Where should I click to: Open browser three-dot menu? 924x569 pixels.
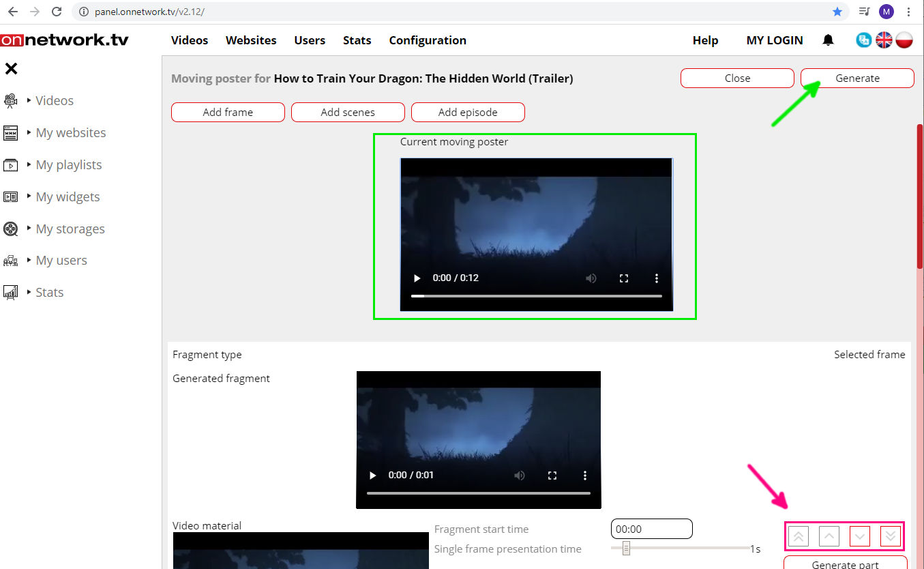point(909,12)
